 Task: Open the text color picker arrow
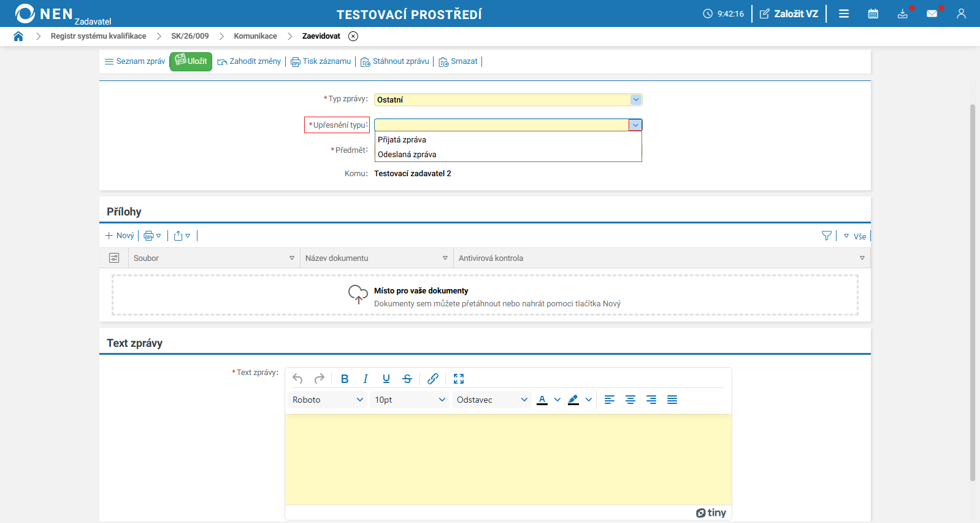557,400
